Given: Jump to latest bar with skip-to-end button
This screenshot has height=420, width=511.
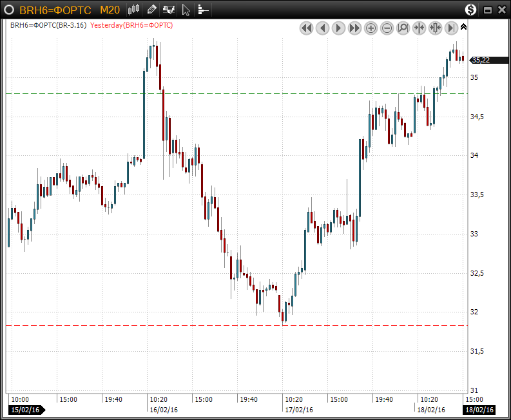Looking at the screenshot, I should [451, 28].
